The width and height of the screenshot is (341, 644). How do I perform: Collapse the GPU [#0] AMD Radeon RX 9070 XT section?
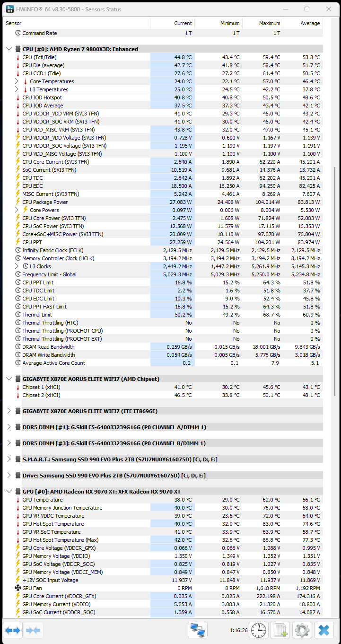pos(9,492)
